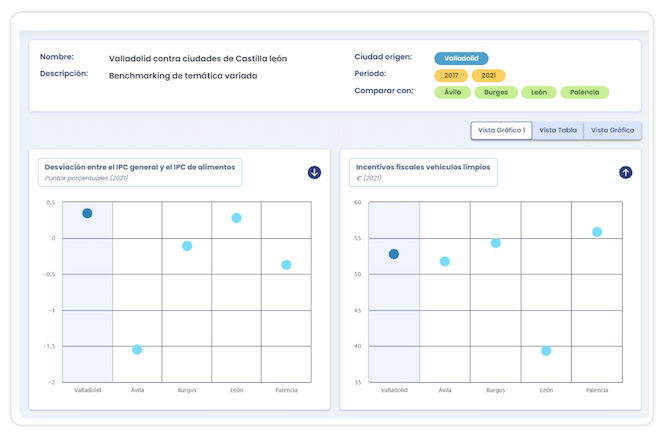
Task: Click León axis label in IPC chart
Action: click(237, 390)
